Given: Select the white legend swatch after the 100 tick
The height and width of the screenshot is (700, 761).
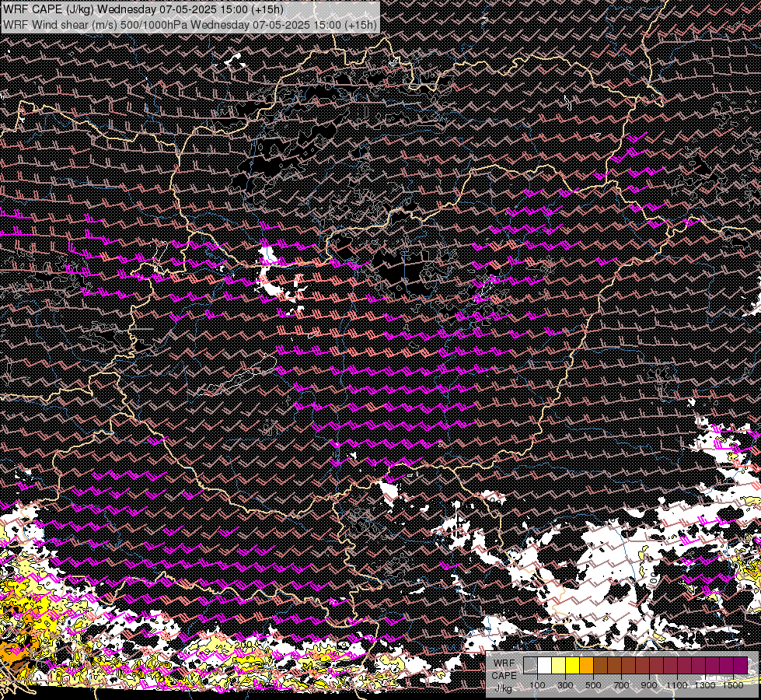Looking at the screenshot, I should point(545,665).
